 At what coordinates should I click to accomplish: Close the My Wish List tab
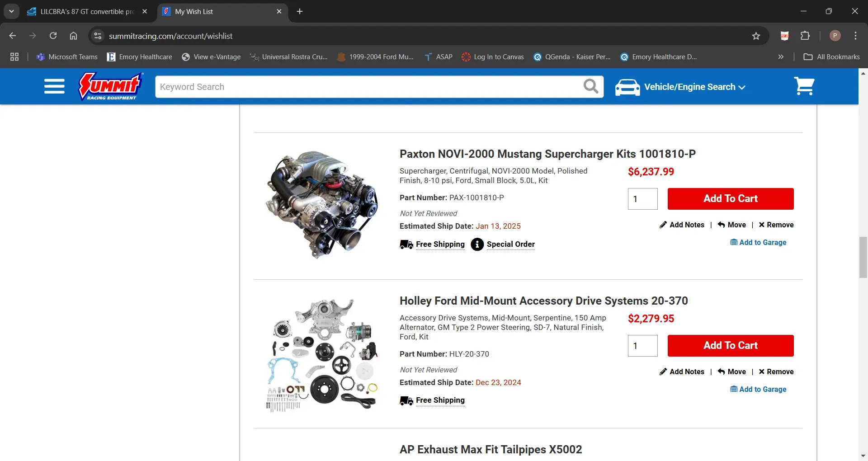pyautogui.click(x=279, y=11)
